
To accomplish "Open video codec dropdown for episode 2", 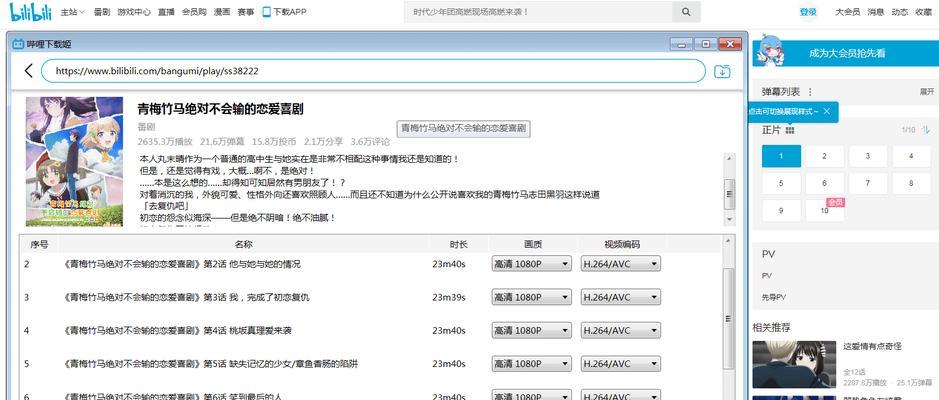I will pyautogui.click(x=620, y=263).
